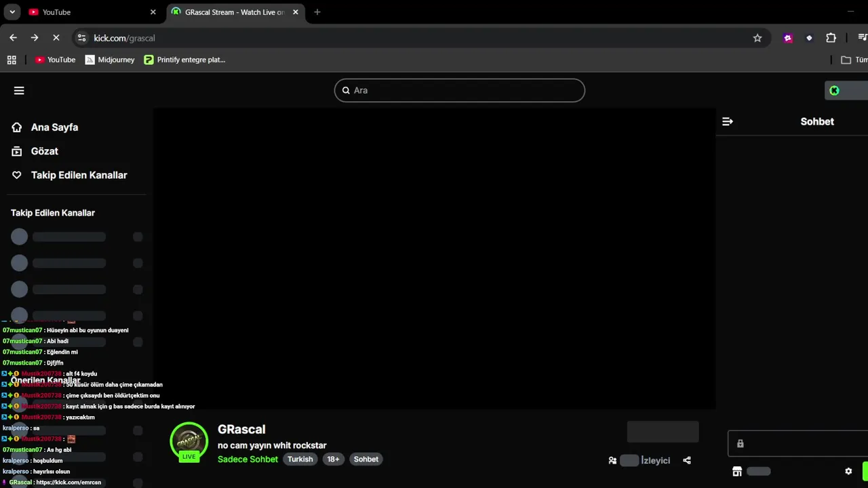Image resolution: width=868 pixels, height=488 pixels.
Task: Close the GRascal Stream tab
Action: pyautogui.click(x=295, y=12)
